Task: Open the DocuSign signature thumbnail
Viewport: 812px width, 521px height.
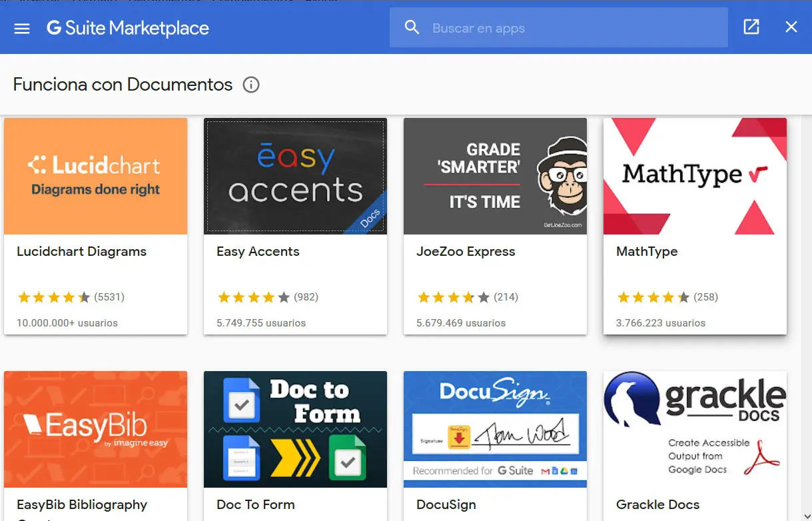Action: pos(495,429)
